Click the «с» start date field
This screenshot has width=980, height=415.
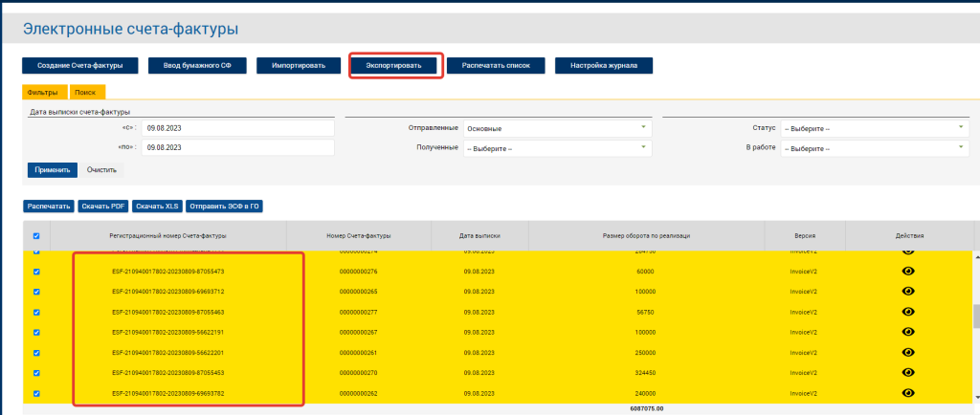click(237, 128)
